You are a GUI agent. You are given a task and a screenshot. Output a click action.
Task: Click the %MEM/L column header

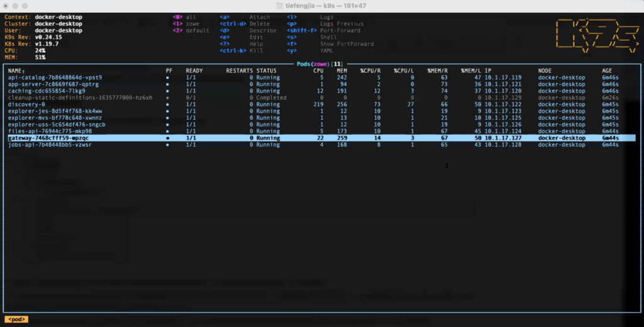pyautogui.click(x=470, y=70)
